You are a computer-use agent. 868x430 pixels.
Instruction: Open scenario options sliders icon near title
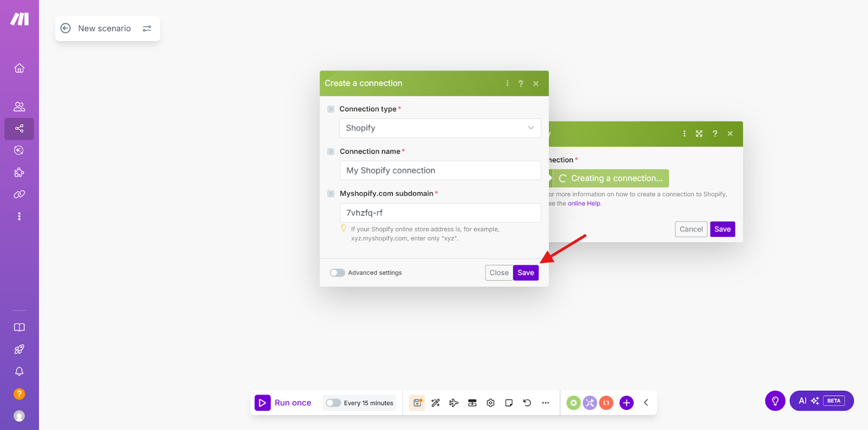click(147, 28)
